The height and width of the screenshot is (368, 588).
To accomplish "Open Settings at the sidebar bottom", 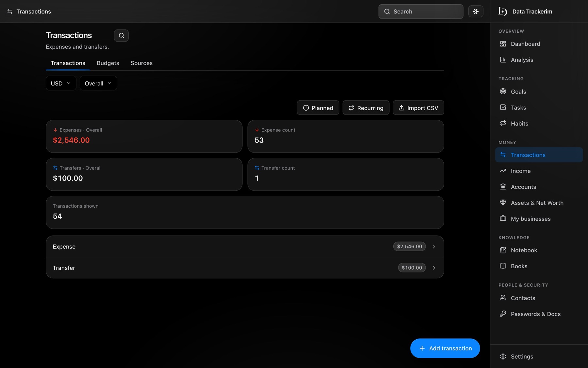I will coord(539,357).
